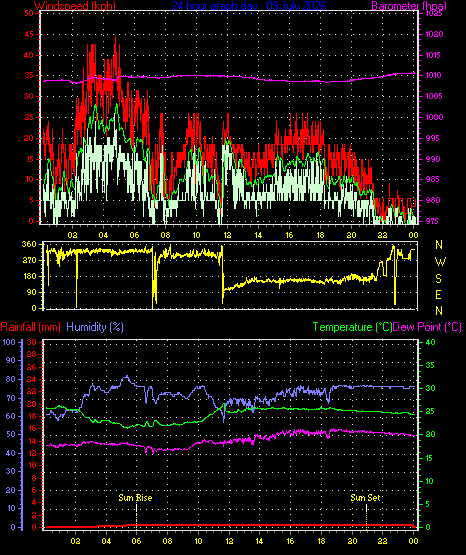Click the 06 hour mark on lower graph

click(x=136, y=541)
